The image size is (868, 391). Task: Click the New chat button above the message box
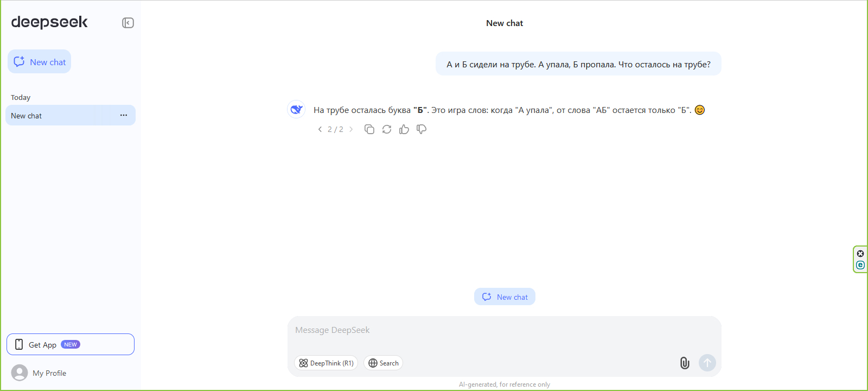(x=505, y=297)
